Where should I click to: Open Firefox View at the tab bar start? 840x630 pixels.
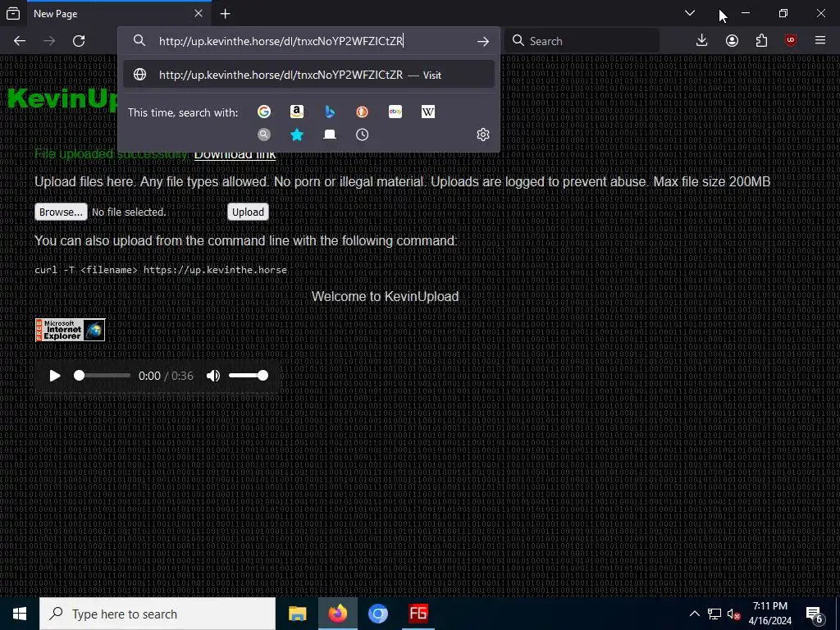(x=13, y=13)
